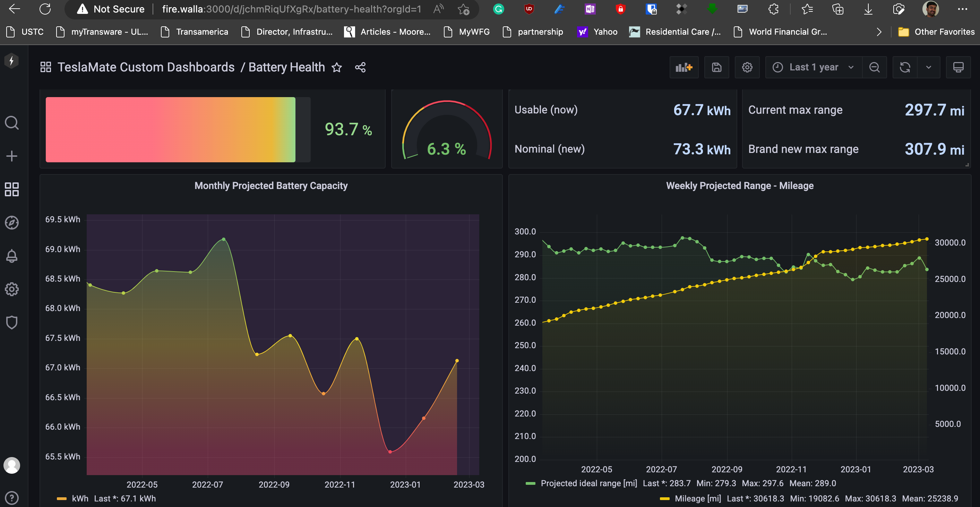Toggle the Mileage legend series visibility
The width and height of the screenshot is (980, 507).
click(x=697, y=498)
